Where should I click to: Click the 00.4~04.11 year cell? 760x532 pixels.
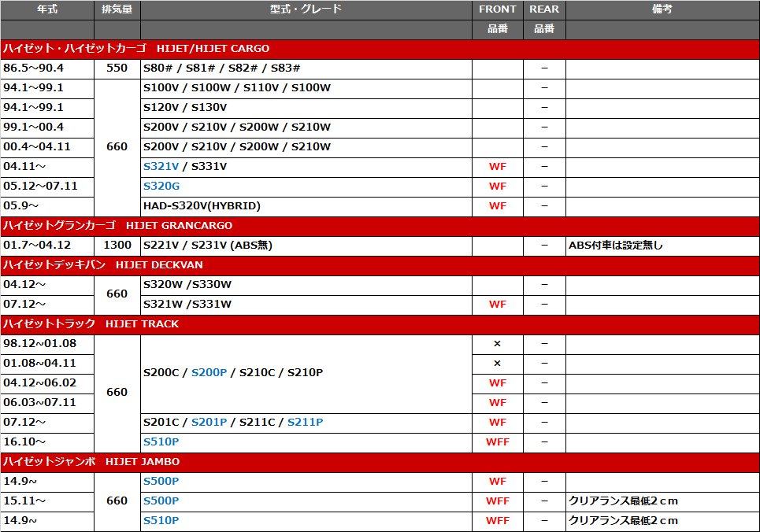pyautogui.click(x=47, y=147)
